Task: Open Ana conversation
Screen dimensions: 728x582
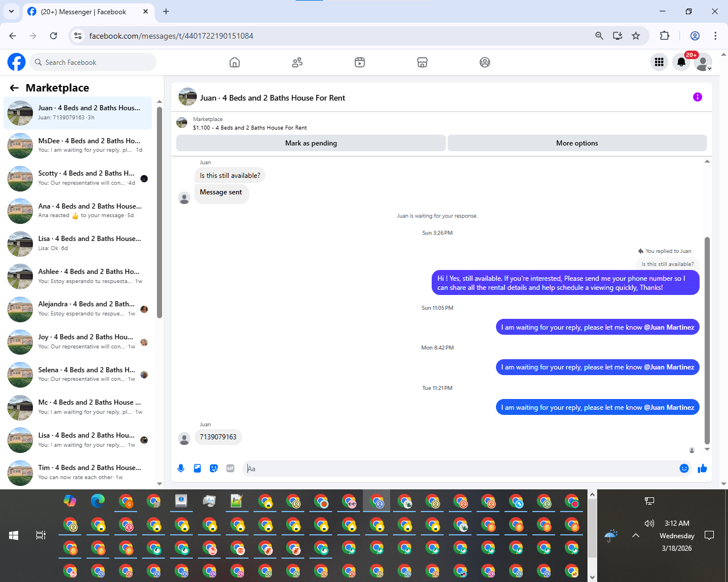Action: (x=78, y=211)
